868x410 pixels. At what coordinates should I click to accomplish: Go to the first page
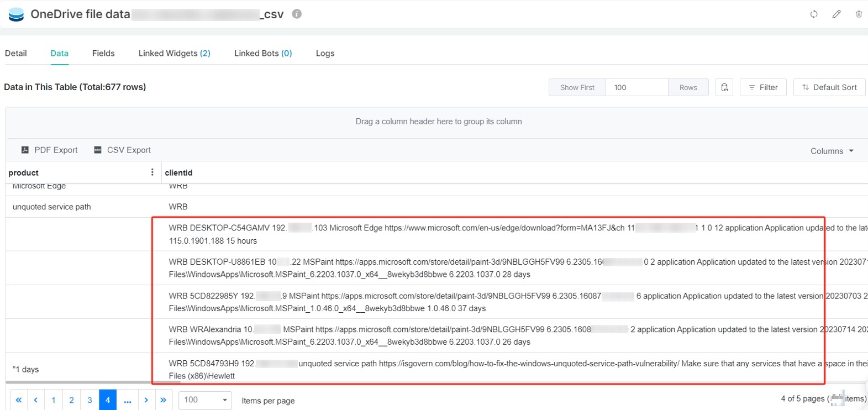[19, 400]
